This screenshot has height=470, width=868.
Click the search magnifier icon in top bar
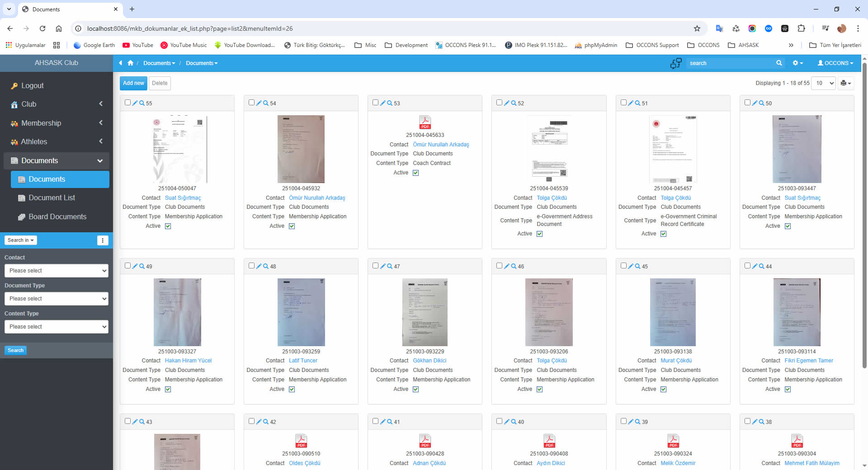779,63
